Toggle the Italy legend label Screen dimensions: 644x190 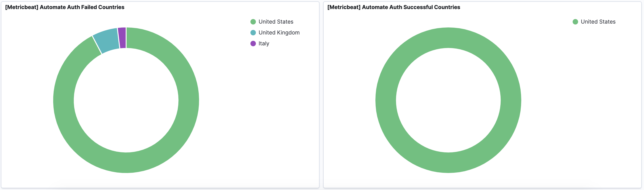pyautogui.click(x=264, y=44)
